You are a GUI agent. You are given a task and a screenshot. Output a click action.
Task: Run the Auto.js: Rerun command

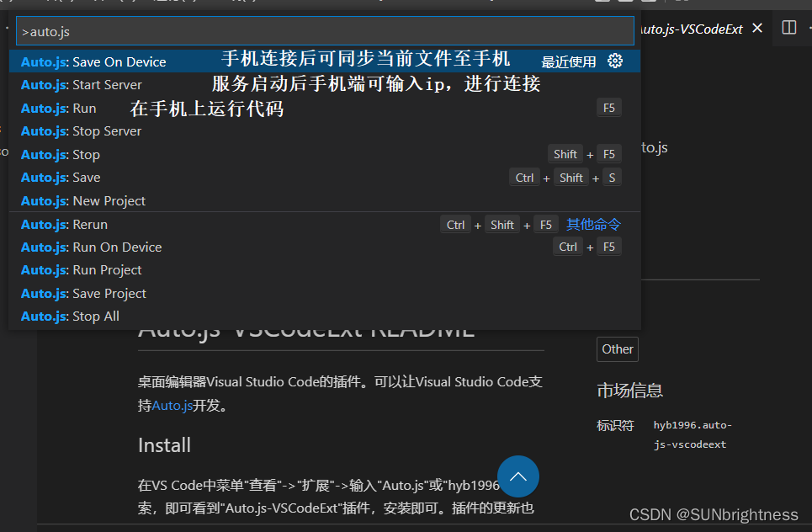tap(325, 224)
